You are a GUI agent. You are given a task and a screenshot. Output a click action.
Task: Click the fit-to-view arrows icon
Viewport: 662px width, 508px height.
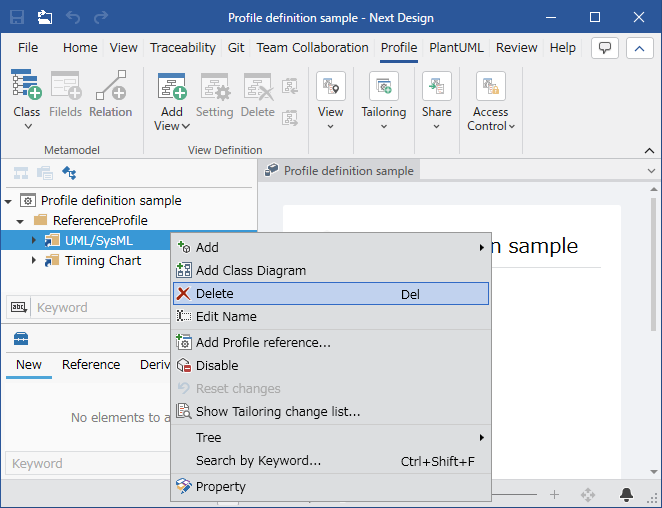coord(588,494)
